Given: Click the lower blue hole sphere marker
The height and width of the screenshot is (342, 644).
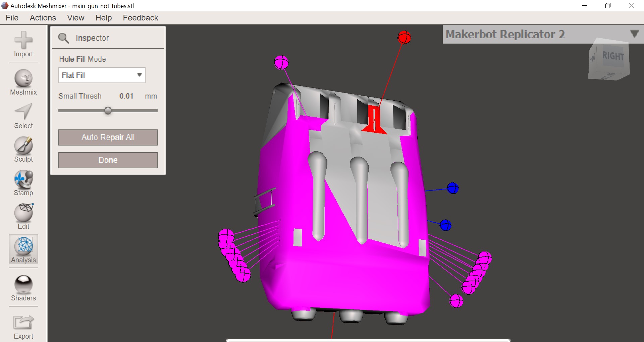Looking at the screenshot, I should (x=445, y=225).
